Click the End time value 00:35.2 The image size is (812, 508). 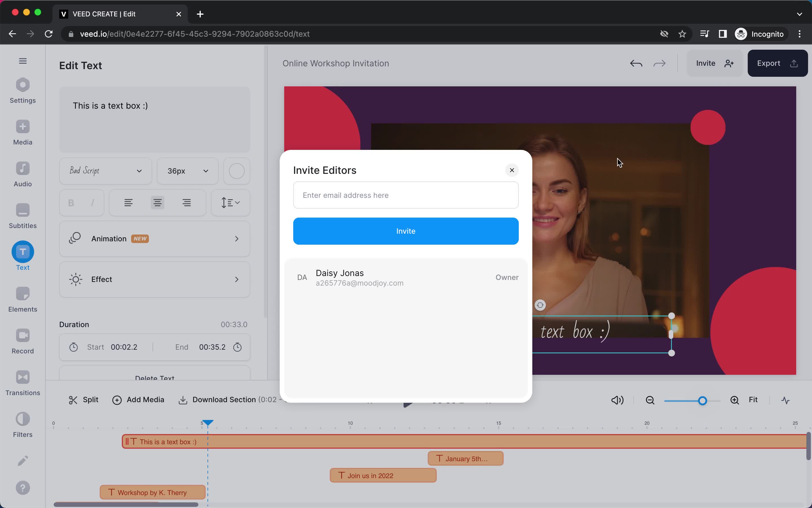[212, 347]
